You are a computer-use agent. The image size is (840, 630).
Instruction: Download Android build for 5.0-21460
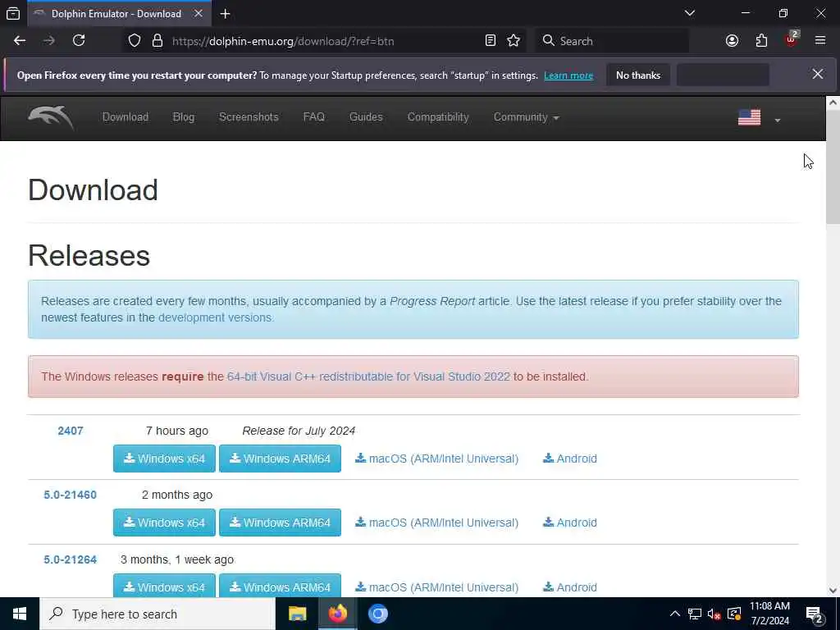(570, 523)
